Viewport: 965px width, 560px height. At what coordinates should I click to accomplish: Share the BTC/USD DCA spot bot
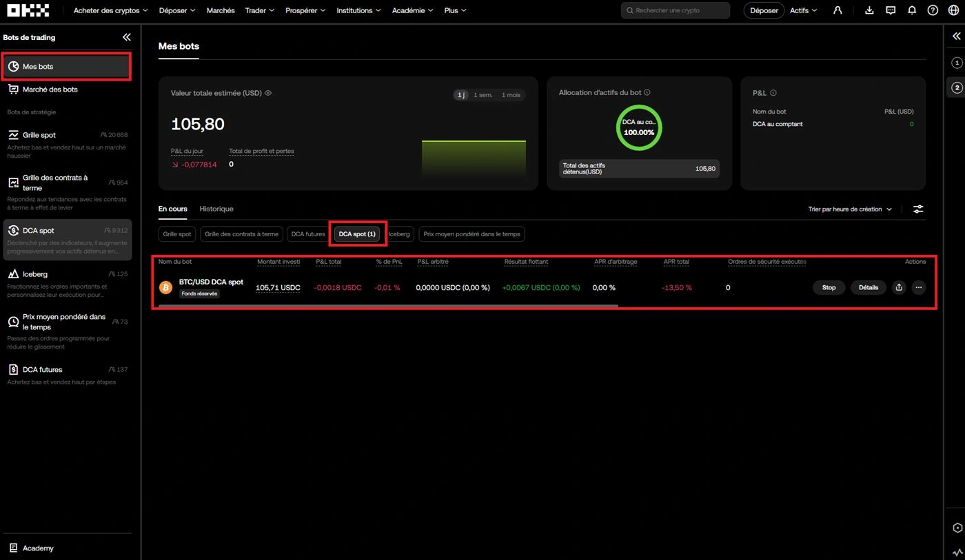pos(898,287)
